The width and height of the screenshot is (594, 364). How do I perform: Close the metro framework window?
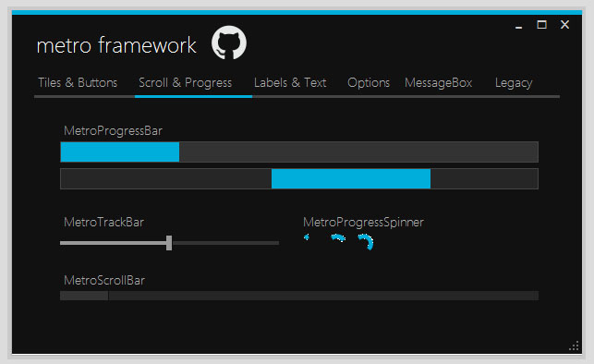pyautogui.click(x=564, y=25)
